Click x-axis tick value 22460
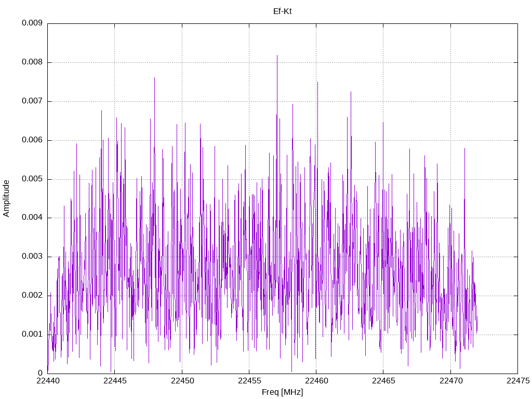532x399 pixels. coord(316,381)
